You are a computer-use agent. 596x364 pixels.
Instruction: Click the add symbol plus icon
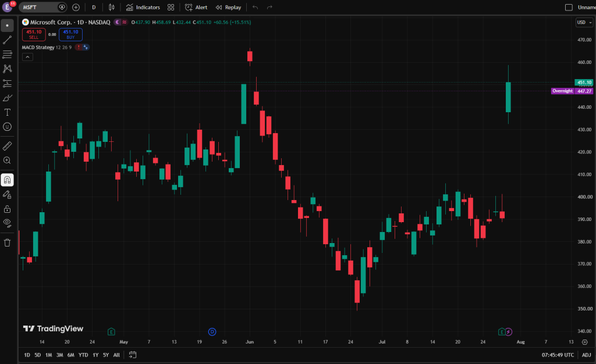(76, 7)
